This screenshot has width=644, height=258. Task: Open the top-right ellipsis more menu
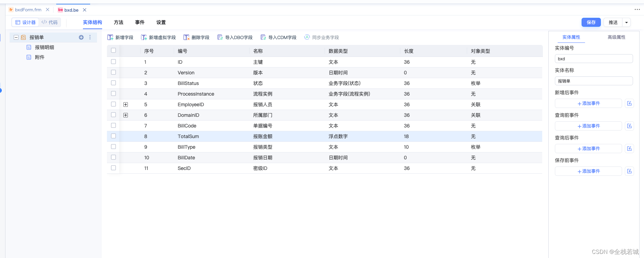tap(637, 10)
